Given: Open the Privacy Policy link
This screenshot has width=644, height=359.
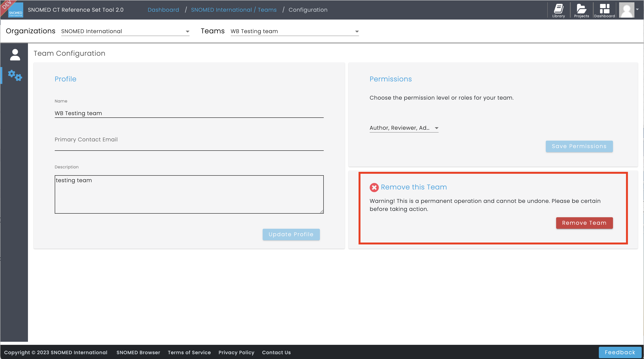Looking at the screenshot, I should [236, 352].
